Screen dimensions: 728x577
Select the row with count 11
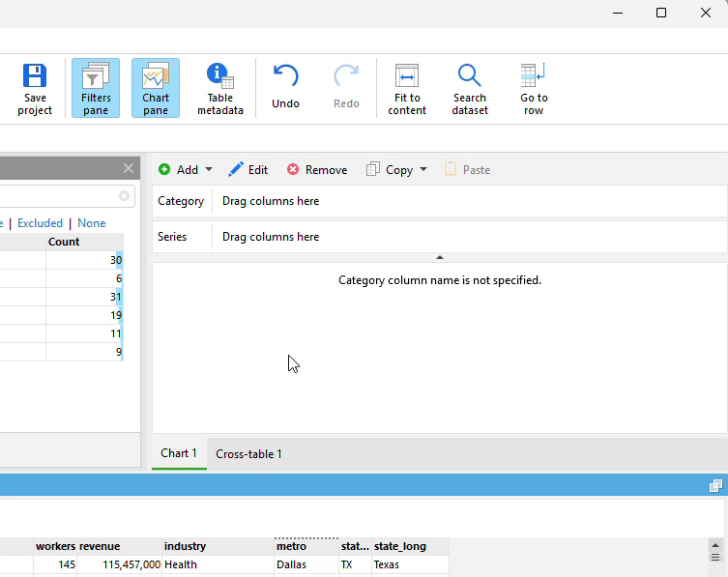click(x=61, y=333)
